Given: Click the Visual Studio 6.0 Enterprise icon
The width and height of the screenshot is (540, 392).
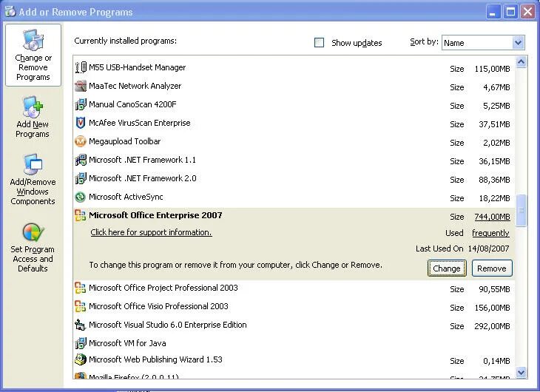Looking at the screenshot, I should (x=81, y=325).
